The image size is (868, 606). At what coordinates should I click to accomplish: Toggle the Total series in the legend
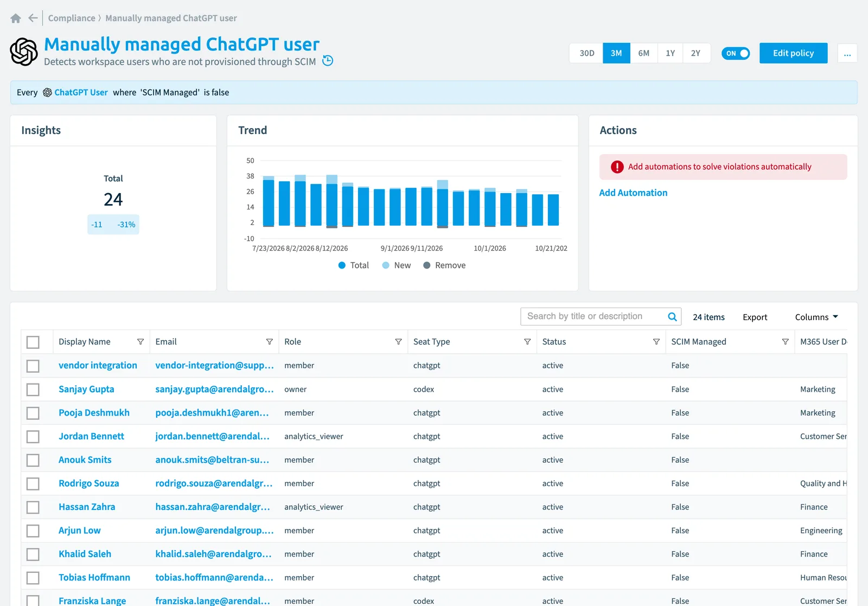tap(354, 265)
